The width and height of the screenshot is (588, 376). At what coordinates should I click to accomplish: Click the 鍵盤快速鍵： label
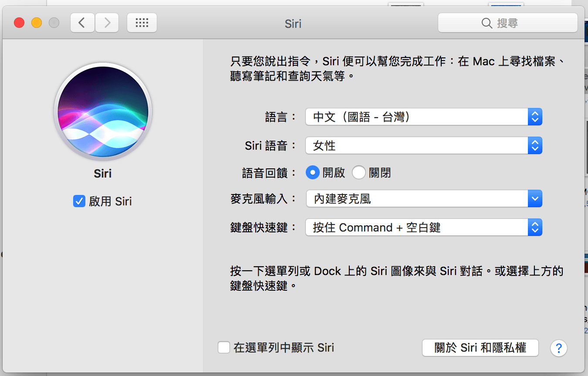264,228
